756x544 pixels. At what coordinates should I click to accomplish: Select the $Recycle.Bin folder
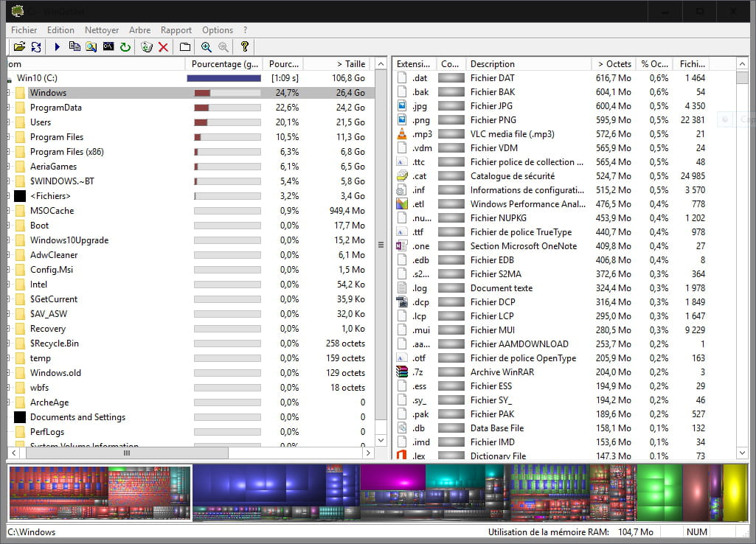tap(190, 344)
